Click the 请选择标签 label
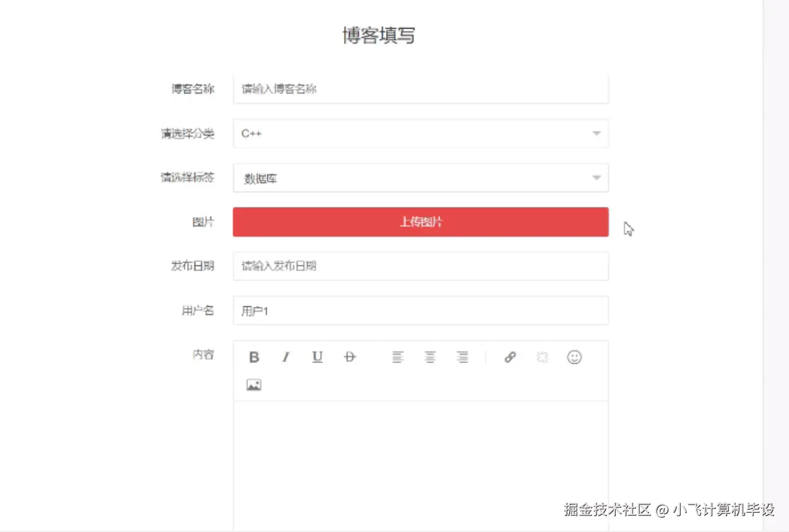The height and width of the screenshot is (532, 789). (x=187, y=177)
